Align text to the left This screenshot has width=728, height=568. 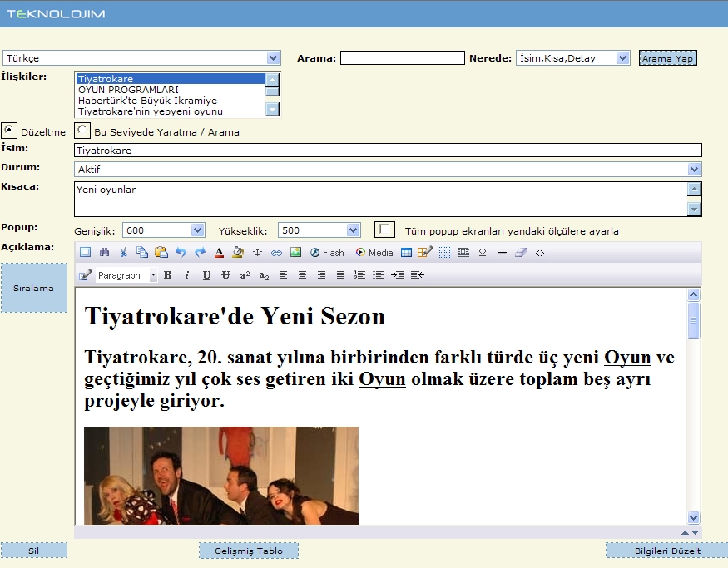pos(283,275)
